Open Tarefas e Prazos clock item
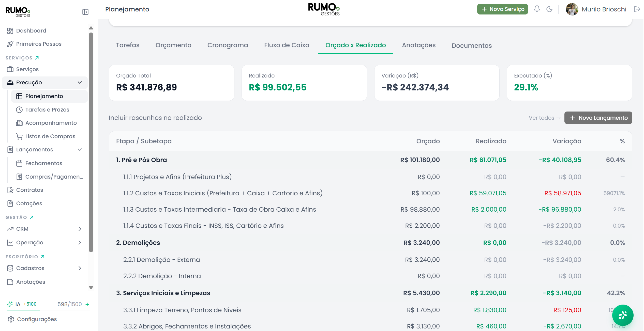Screen dimensions: 644x331 pos(47,109)
